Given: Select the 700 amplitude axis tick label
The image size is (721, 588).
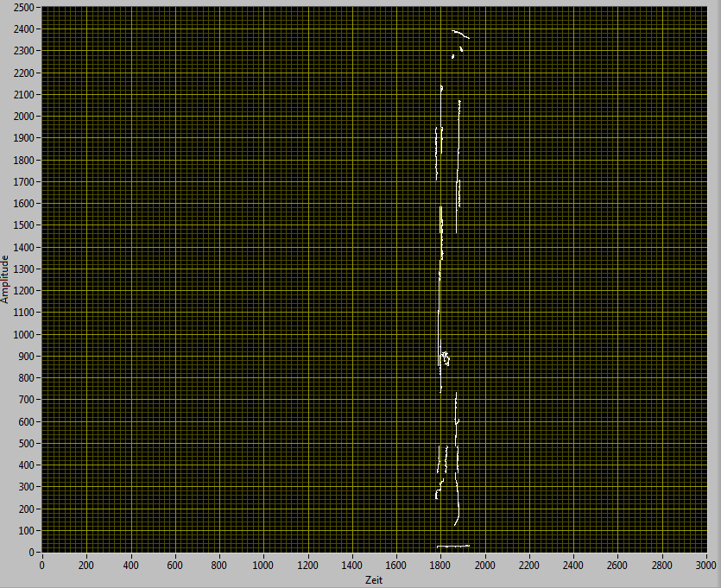Looking at the screenshot, I should click(x=26, y=400).
